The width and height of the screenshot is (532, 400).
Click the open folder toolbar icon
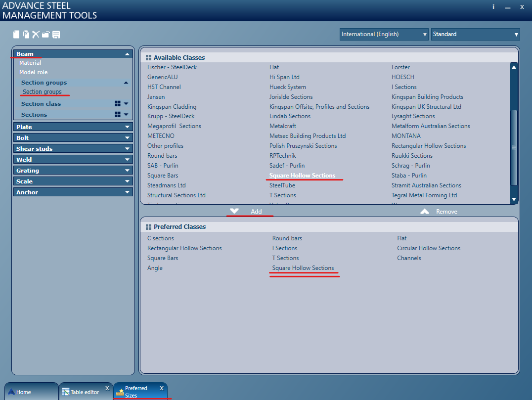coord(46,34)
